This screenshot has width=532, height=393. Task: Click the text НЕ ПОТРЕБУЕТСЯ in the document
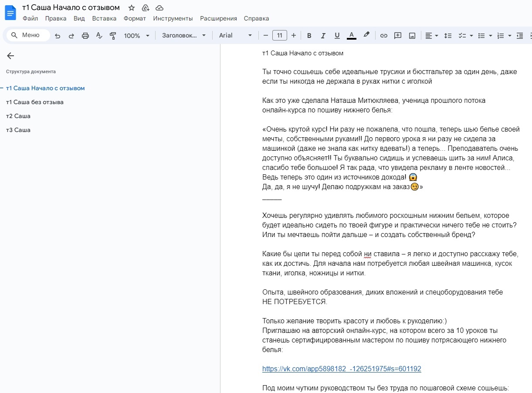pos(295,302)
